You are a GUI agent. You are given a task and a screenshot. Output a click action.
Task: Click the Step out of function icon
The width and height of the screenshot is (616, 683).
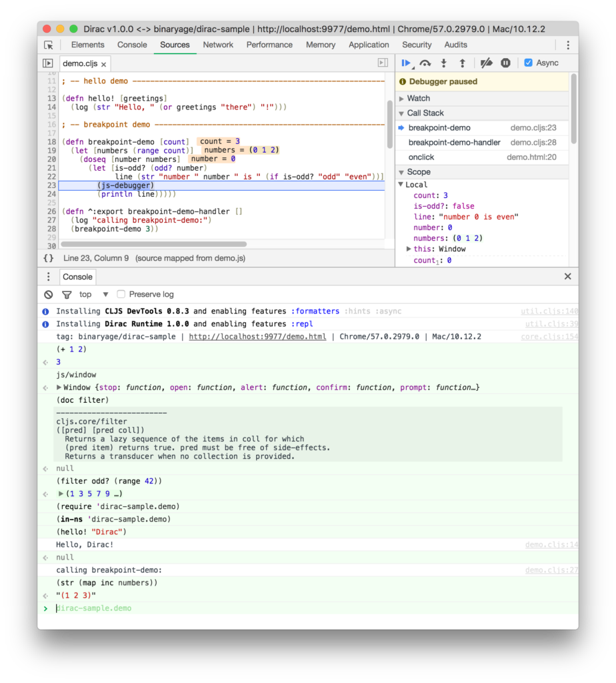coord(462,63)
